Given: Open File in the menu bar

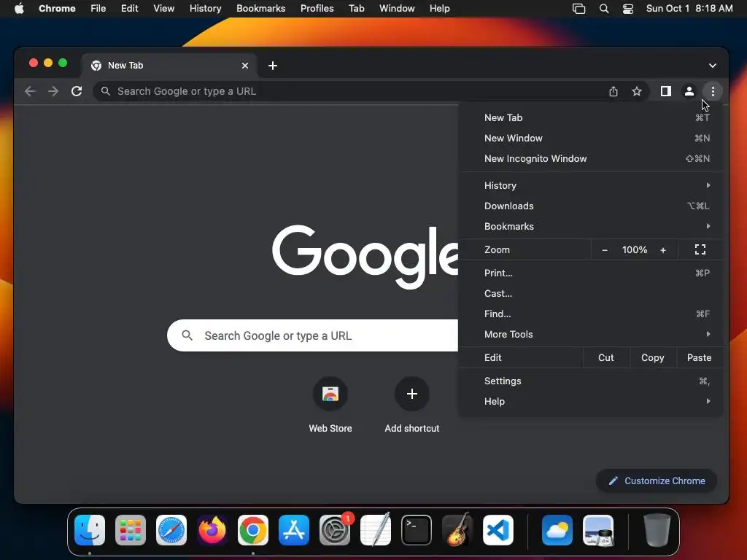Looking at the screenshot, I should point(98,9).
